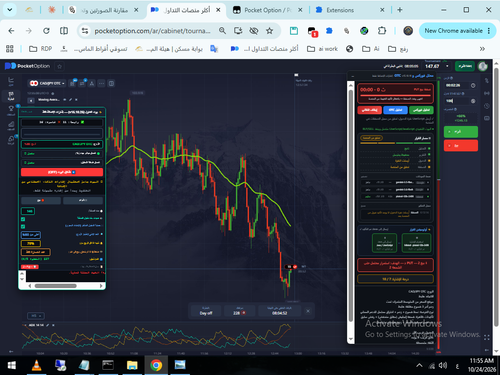Open the market icon in left sidebar
The image size is (500, 375).
coord(11,125)
